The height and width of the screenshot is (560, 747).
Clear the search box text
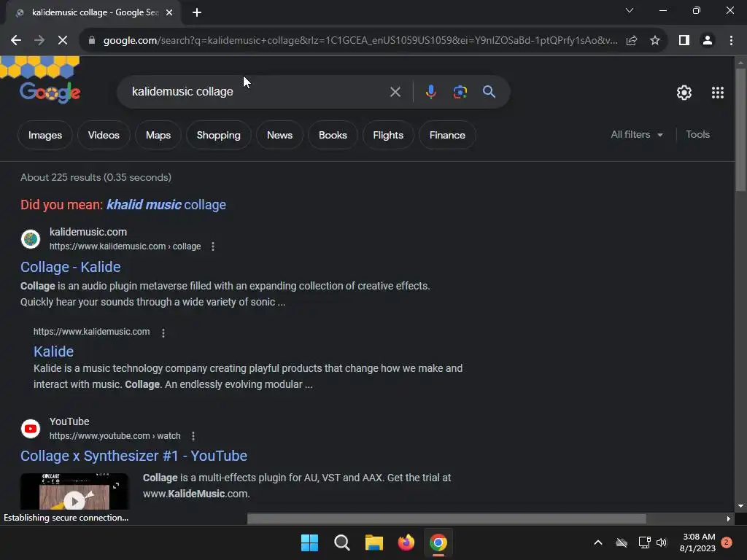pyautogui.click(x=395, y=92)
